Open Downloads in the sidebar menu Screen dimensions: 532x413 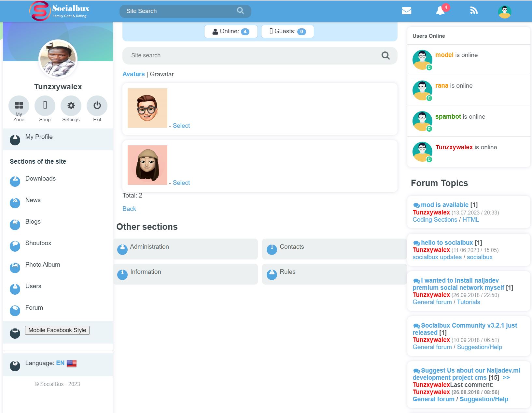pyautogui.click(x=40, y=178)
